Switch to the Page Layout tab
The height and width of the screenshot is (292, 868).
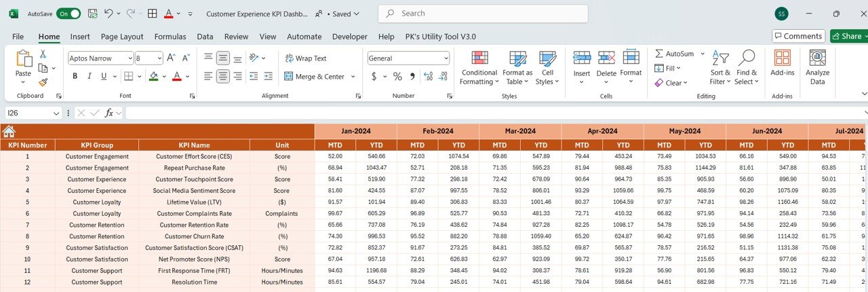[x=122, y=37]
